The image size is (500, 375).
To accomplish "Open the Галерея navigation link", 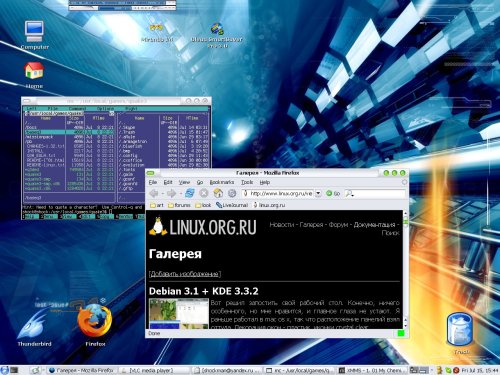I will pyautogui.click(x=311, y=225).
